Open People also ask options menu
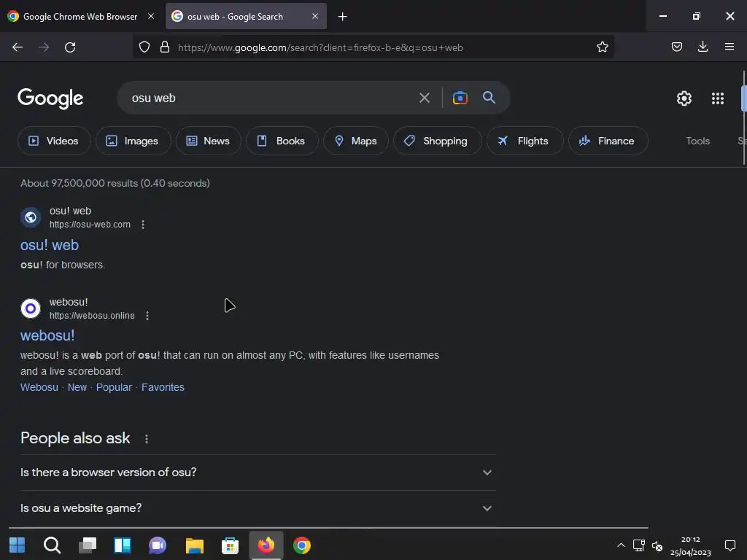Viewport: 747px width, 560px height. (146, 439)
